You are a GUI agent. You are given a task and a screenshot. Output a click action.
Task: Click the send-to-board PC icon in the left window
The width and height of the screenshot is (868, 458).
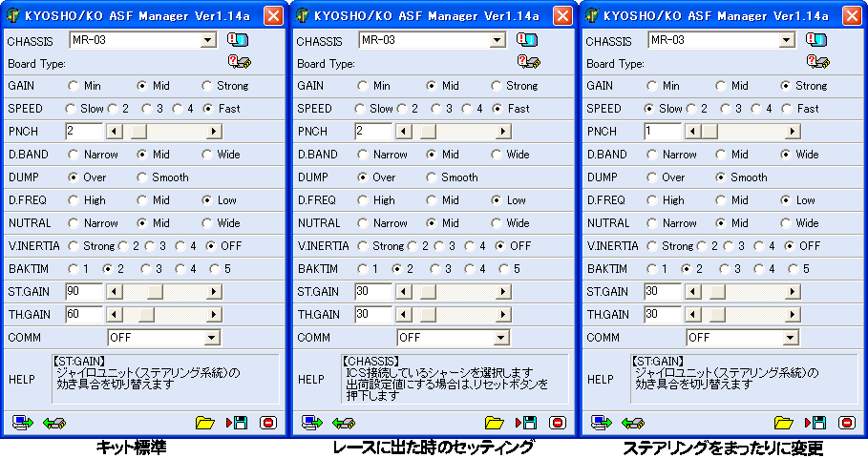23,423
